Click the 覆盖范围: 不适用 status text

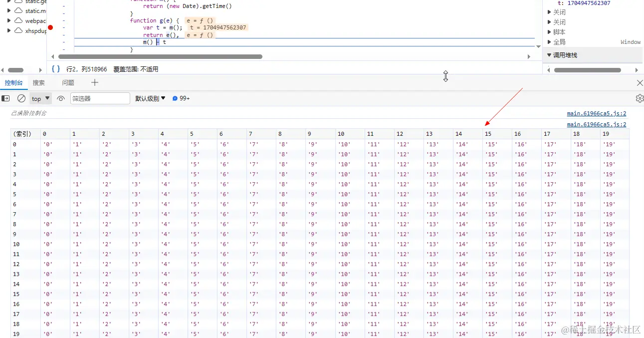pyautogui.click(x=136, y=69)
